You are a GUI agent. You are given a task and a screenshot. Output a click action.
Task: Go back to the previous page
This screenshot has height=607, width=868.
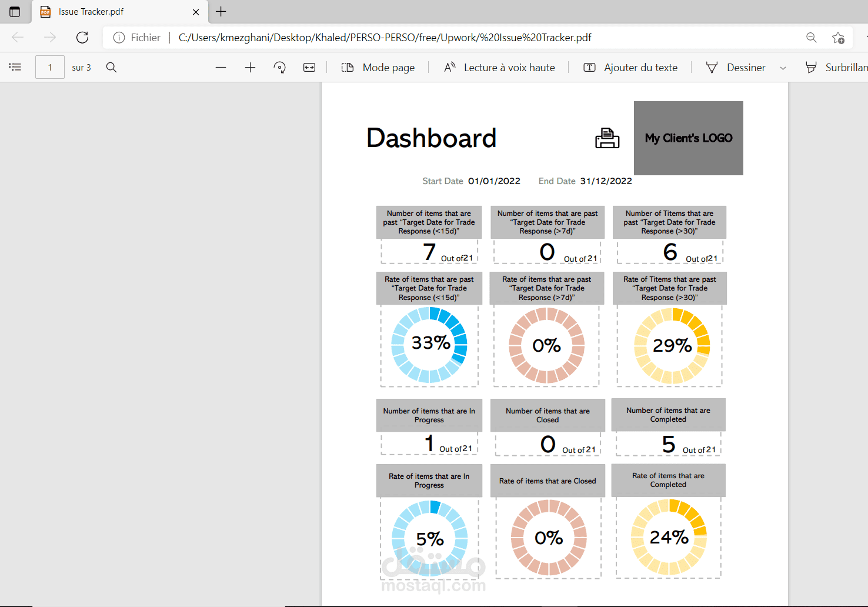pos(18,38)
